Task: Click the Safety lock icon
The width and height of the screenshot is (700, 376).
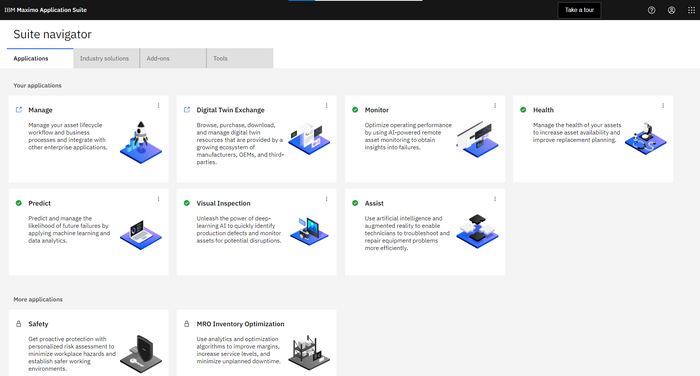Action: 18,324
